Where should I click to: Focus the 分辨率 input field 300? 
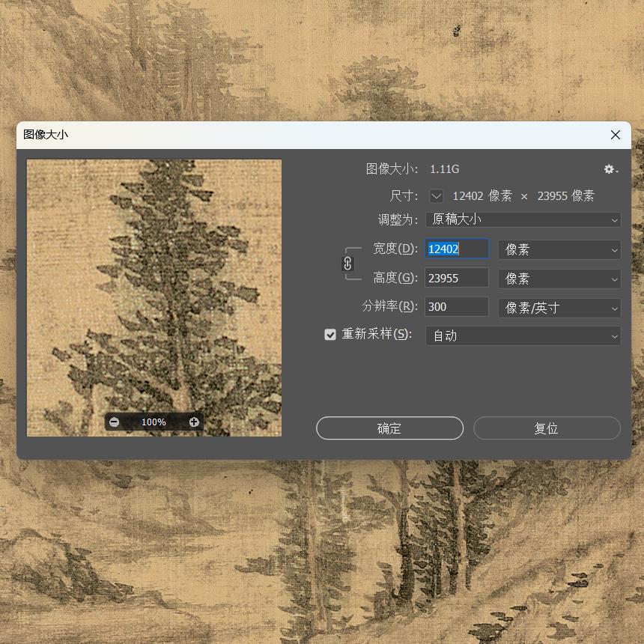point(456,307)
